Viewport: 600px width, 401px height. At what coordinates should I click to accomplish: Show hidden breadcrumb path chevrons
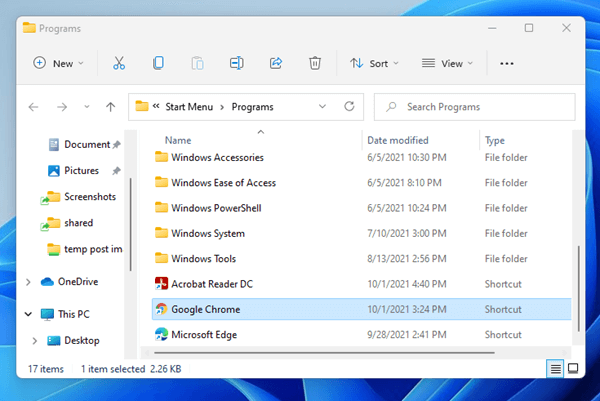156,106
